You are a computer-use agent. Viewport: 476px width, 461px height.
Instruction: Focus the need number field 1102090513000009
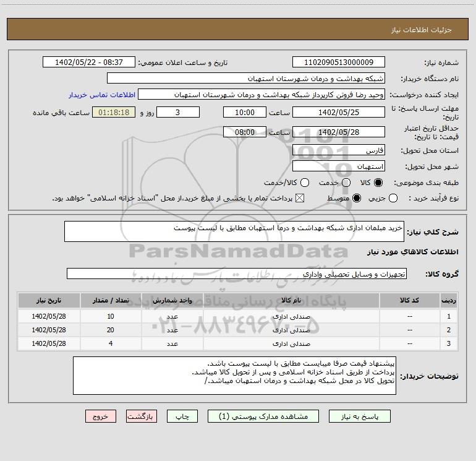click(x=339, y=62)
